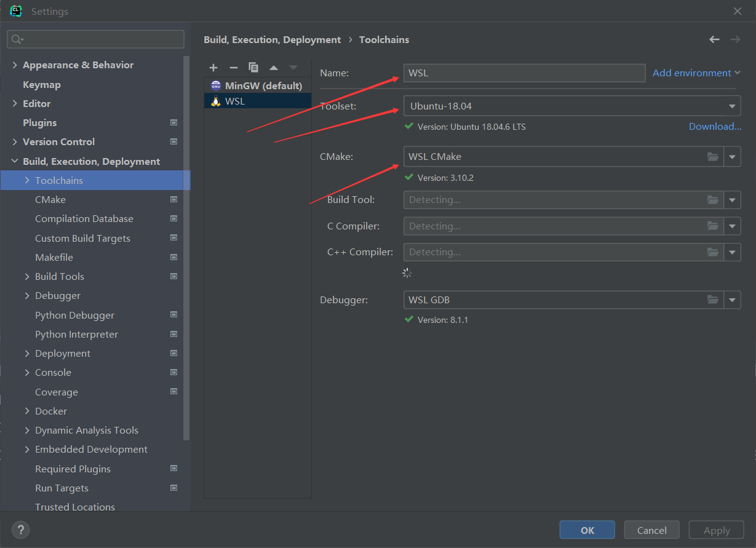
Task: Select WSL toolchain in list
Action: tap(258, 101)
